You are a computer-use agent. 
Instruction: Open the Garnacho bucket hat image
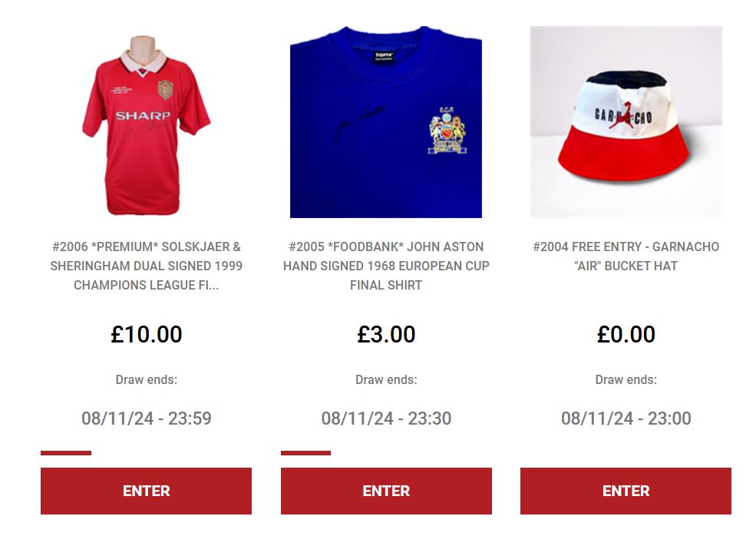pos(626,122)
